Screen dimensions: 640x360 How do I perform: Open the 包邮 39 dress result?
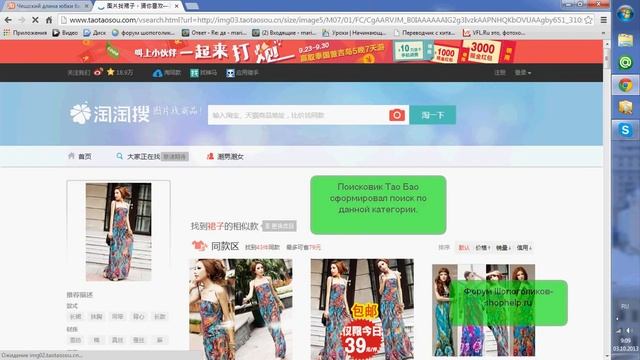click(x=362, y=309)
